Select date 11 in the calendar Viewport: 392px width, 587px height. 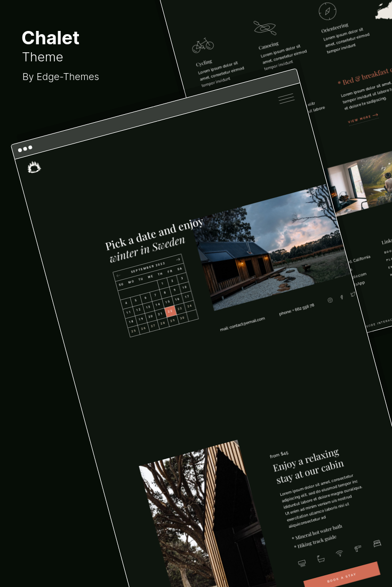click(129, 312)
